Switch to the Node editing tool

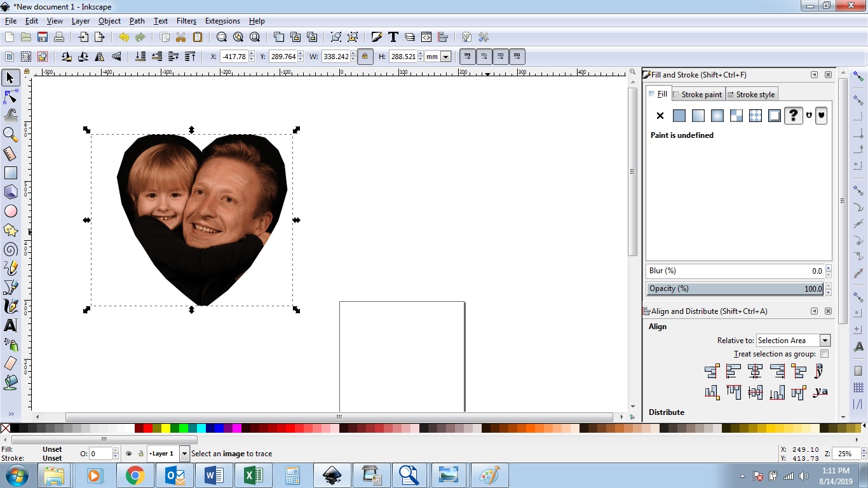click(x=11, y=97)
